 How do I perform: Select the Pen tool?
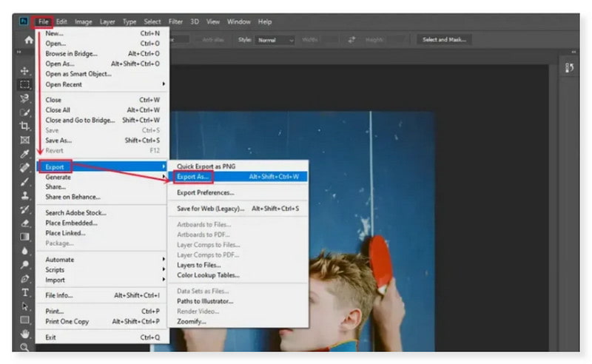pos(25,279)
